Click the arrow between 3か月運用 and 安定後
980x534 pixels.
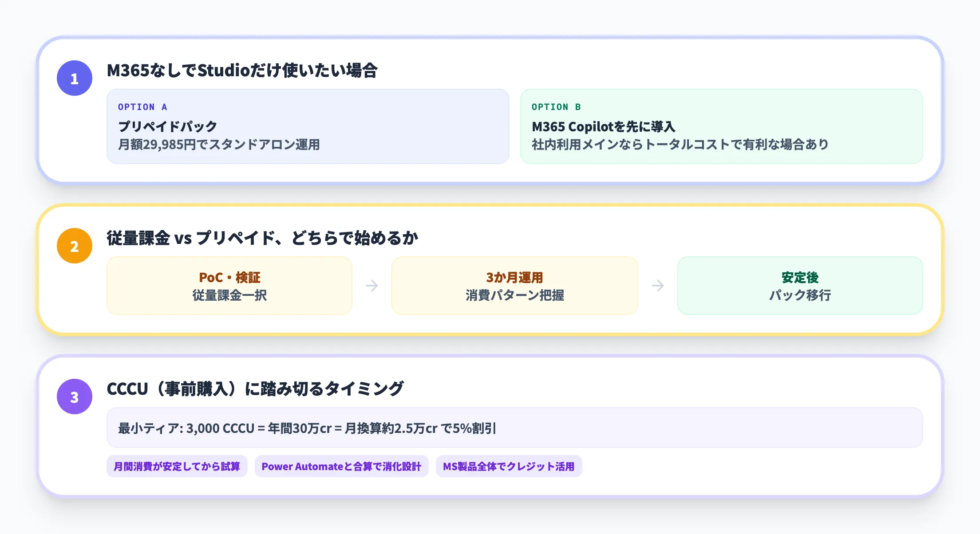click(658, 286)
